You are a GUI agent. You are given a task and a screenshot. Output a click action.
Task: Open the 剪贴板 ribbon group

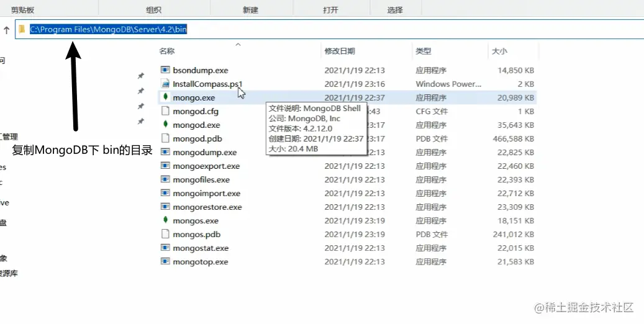pos(22,11)
